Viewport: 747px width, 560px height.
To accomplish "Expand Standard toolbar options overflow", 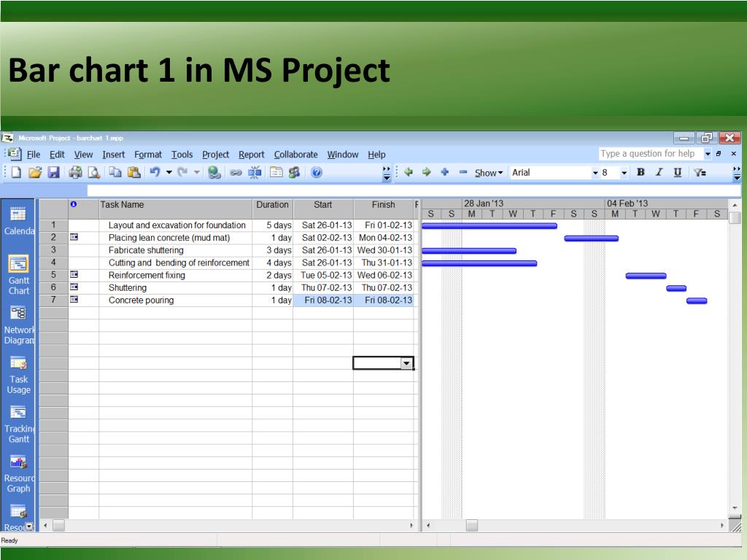I will [387, 174].
